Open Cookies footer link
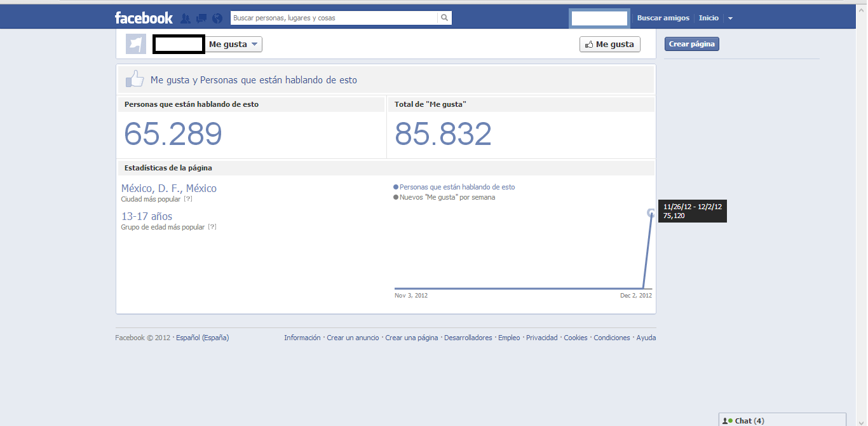The image size is (868, 426). 576,338
